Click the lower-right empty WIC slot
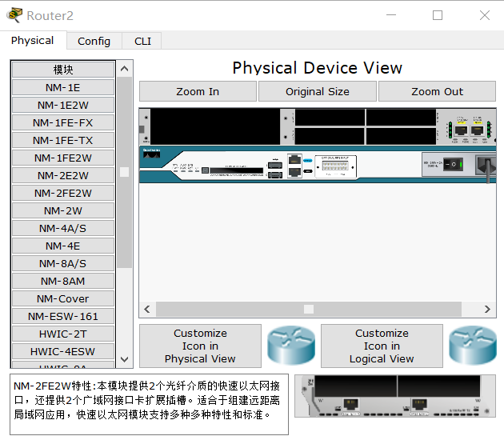The width and height of the screenshot is (504, 440). pyautogui.click(x=401, y=136)
